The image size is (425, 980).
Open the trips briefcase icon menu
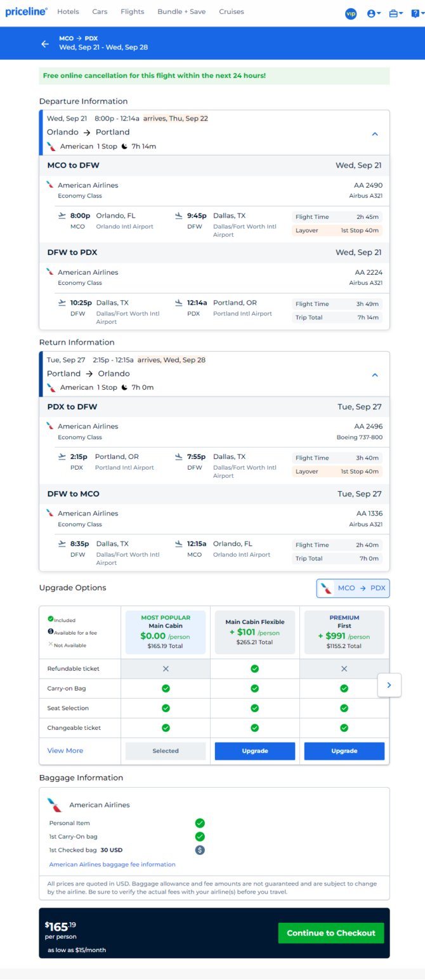(396, 13)
